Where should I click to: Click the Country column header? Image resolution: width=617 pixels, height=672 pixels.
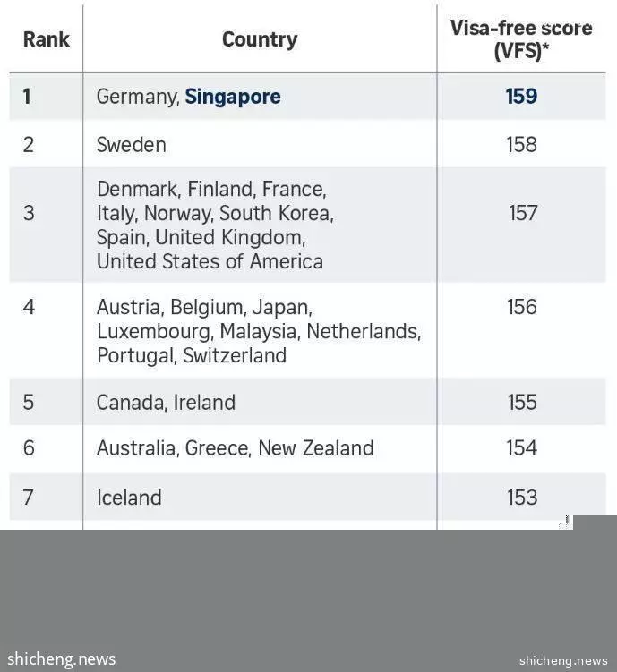[x=260, y=40]
